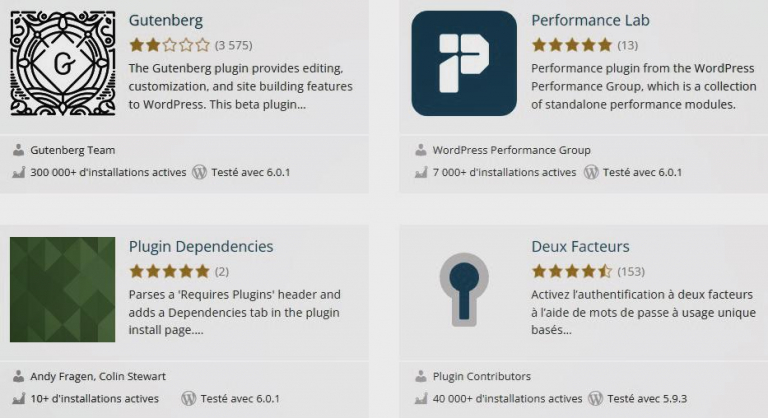Click the Deux Facteurs star rating
Image resolution: width=768 pixels, height=418 pixels.
coord(571,271)
